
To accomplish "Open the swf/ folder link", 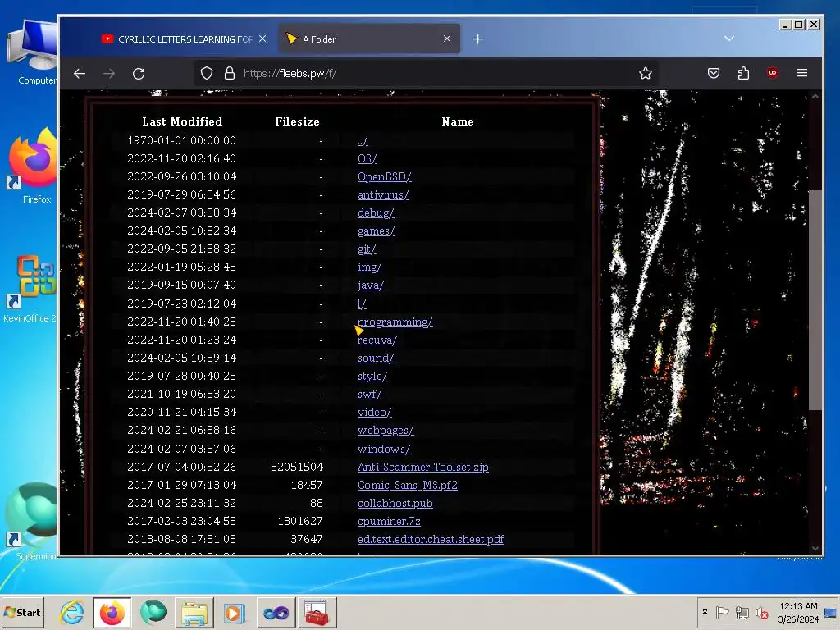I will tap(370, 395).
